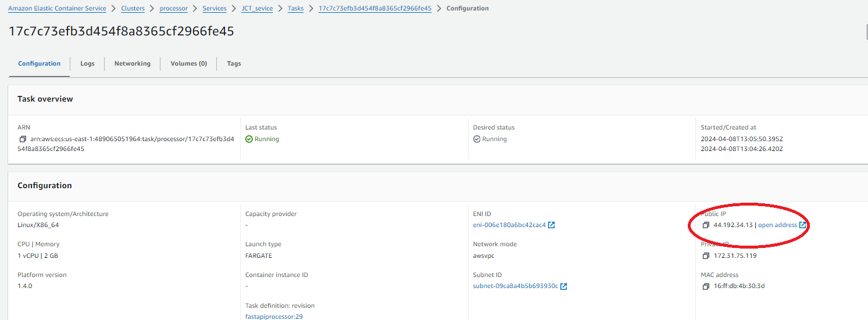Click external link icon beside ENI ID
The width and height of the screenshot is (868, 320).
point(552,225)
